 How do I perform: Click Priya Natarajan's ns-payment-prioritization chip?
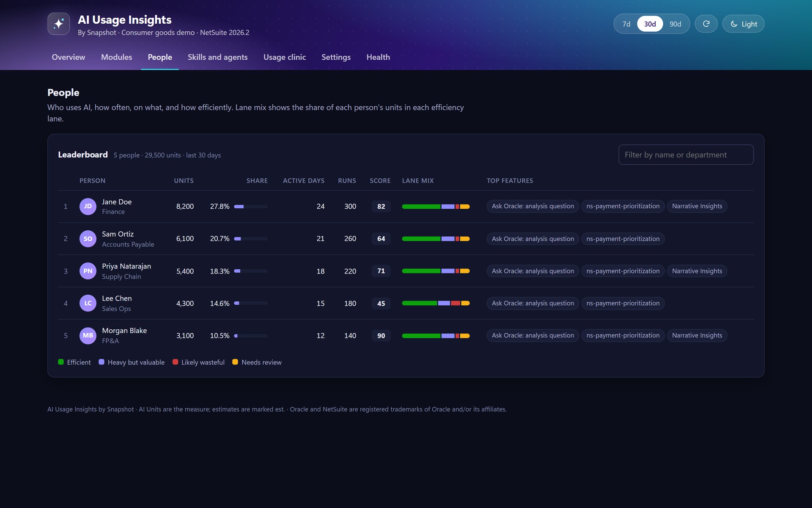pos(623,271)
